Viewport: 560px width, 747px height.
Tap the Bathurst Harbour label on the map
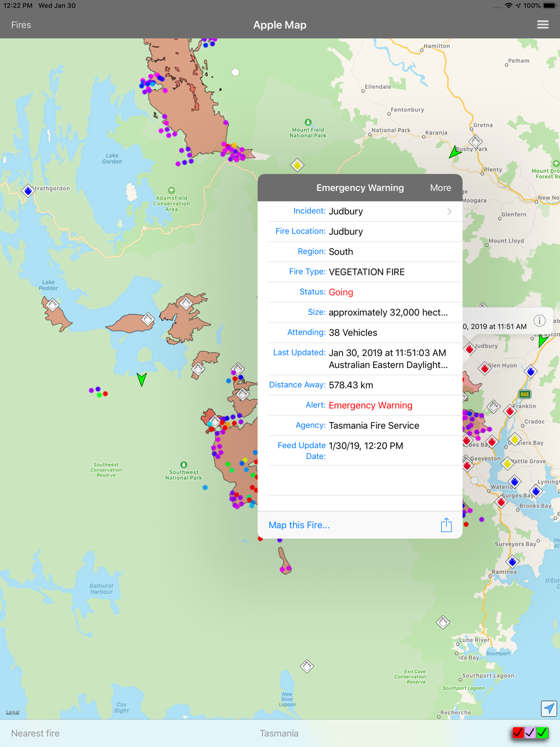pos(101,589)
